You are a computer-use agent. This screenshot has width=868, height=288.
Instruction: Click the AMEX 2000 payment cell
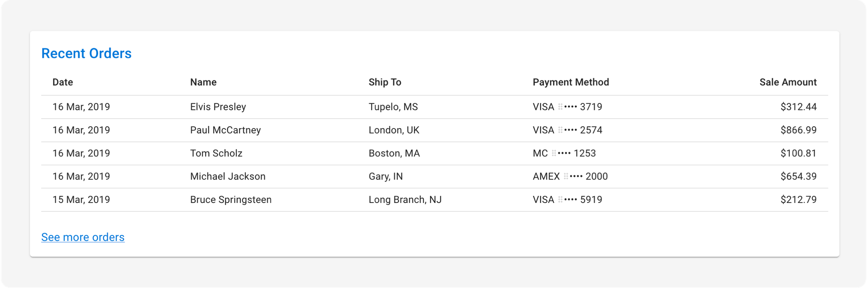(570, 176)
